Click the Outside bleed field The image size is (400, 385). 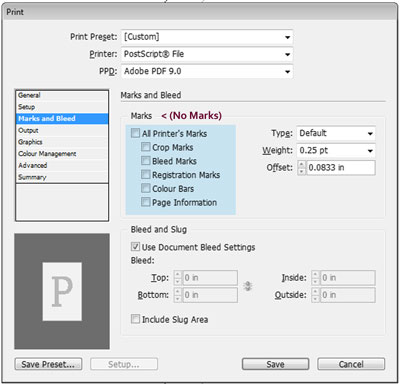coord(348,295)
